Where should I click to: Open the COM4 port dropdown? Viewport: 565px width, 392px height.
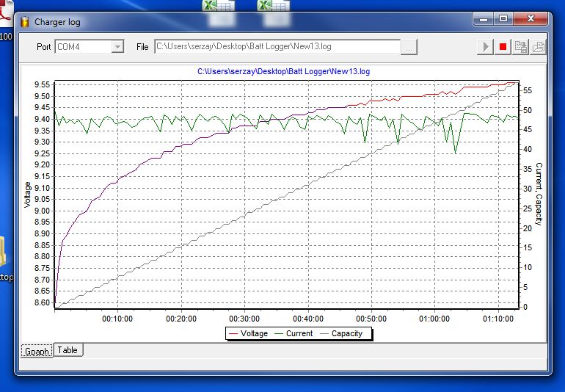117,47
